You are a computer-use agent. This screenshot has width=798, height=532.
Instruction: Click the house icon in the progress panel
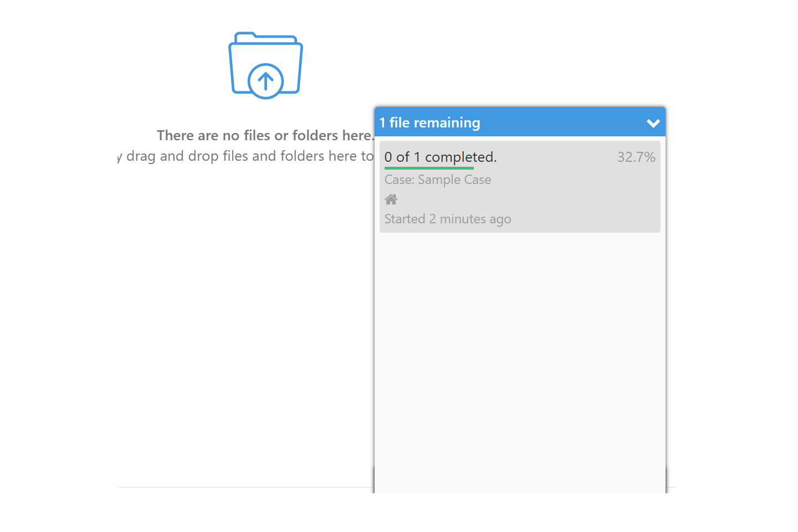391,199
